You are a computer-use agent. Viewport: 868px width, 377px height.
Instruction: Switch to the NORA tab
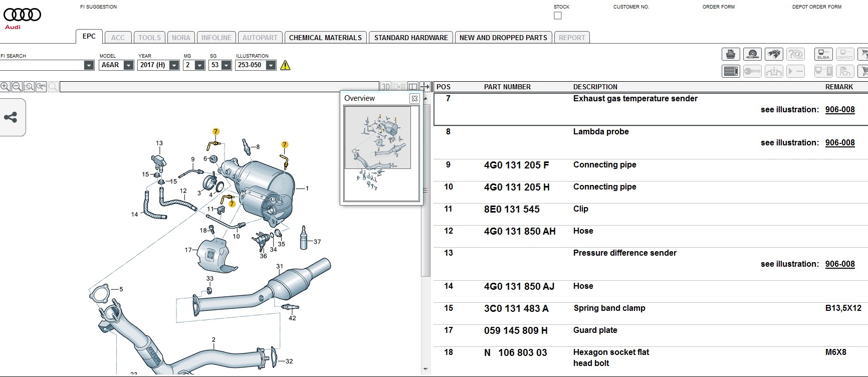181,38
